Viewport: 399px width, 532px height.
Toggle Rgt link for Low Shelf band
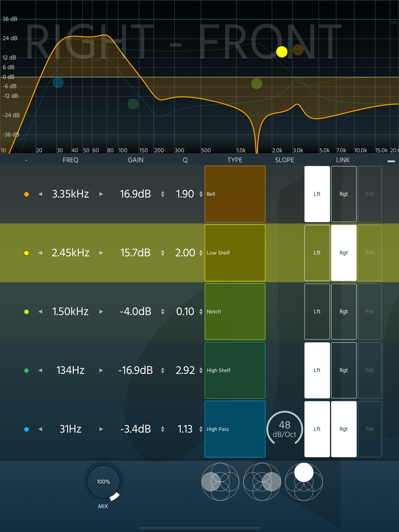click(x=344, y=253)
